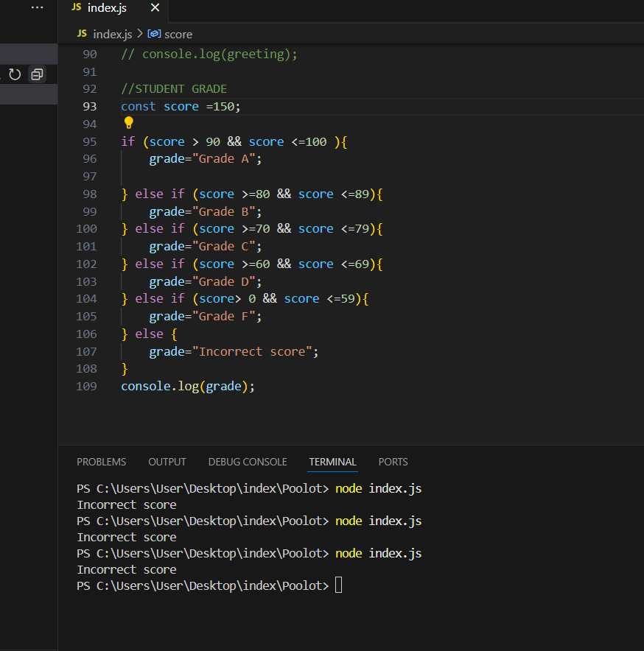Click the "} else {" line

pos(149,334)
